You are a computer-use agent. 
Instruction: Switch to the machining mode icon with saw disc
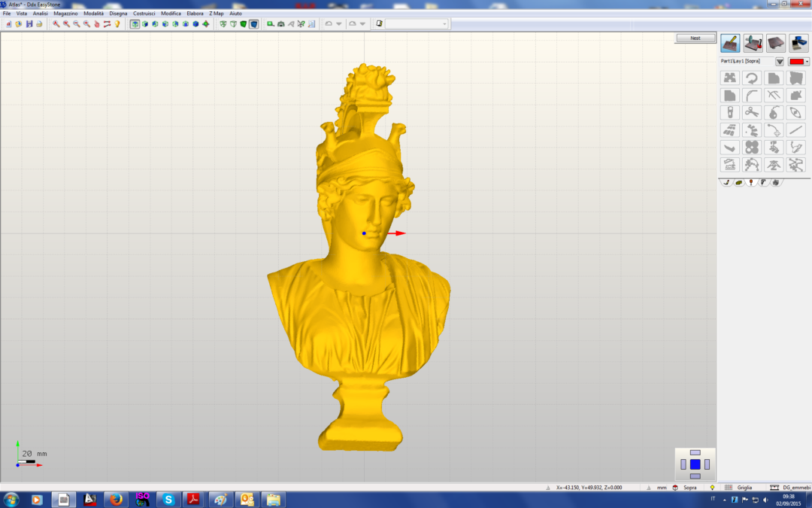(x=753, y=43)
